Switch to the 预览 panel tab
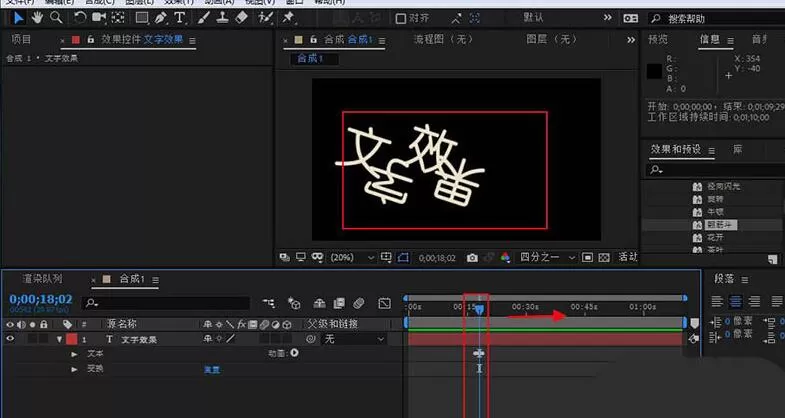 (658, 39)
